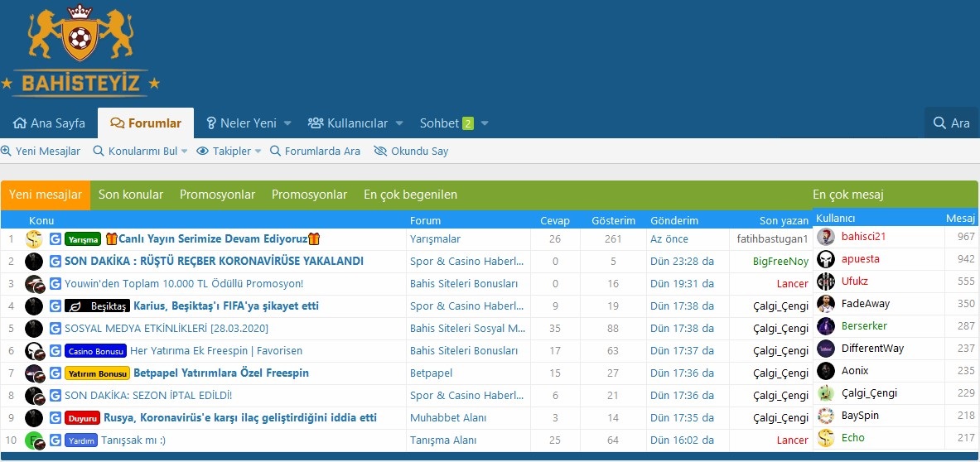This screenshot has height=462, width=980.
Task: Open FadeAway user profile
Action: coord(866,303)
